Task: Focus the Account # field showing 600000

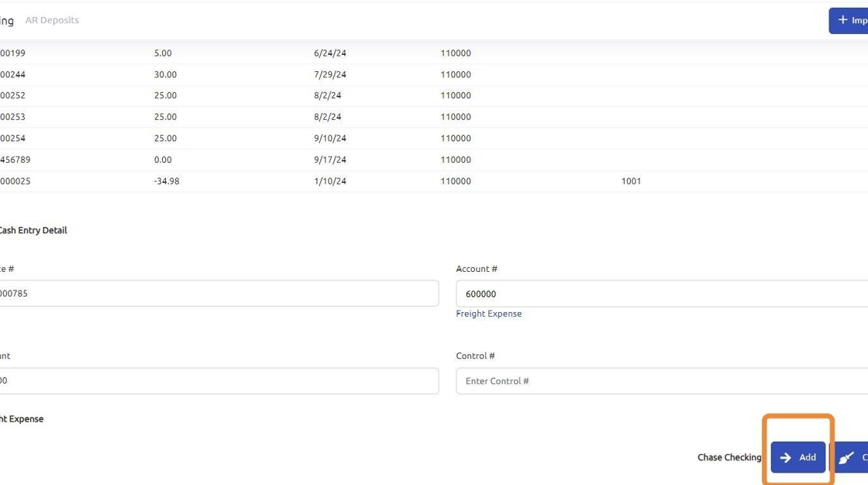Action: click(x=662, y=294)
